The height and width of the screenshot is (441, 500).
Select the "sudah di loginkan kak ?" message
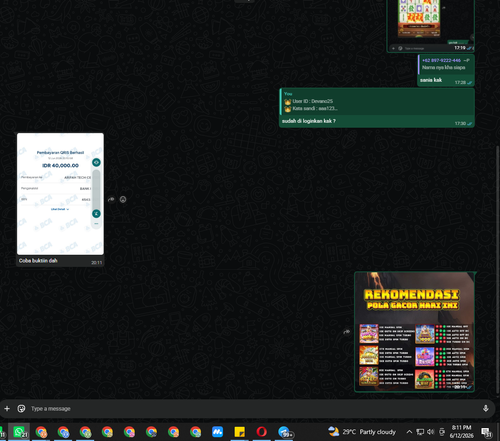point(309,121)
